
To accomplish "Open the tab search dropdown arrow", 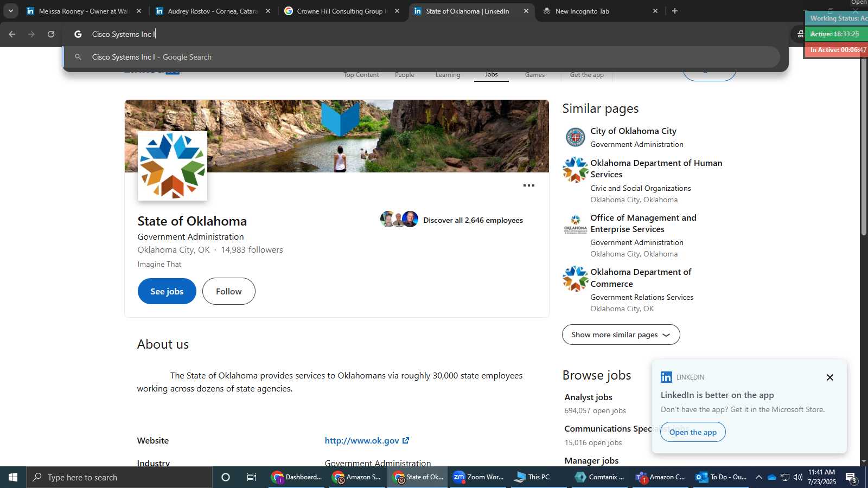I will click(x=10, y=11).
